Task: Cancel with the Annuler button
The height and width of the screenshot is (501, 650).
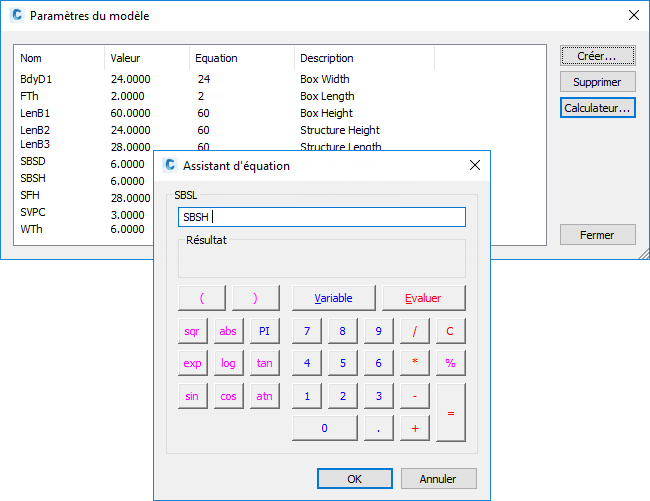Action: point(438,479)
